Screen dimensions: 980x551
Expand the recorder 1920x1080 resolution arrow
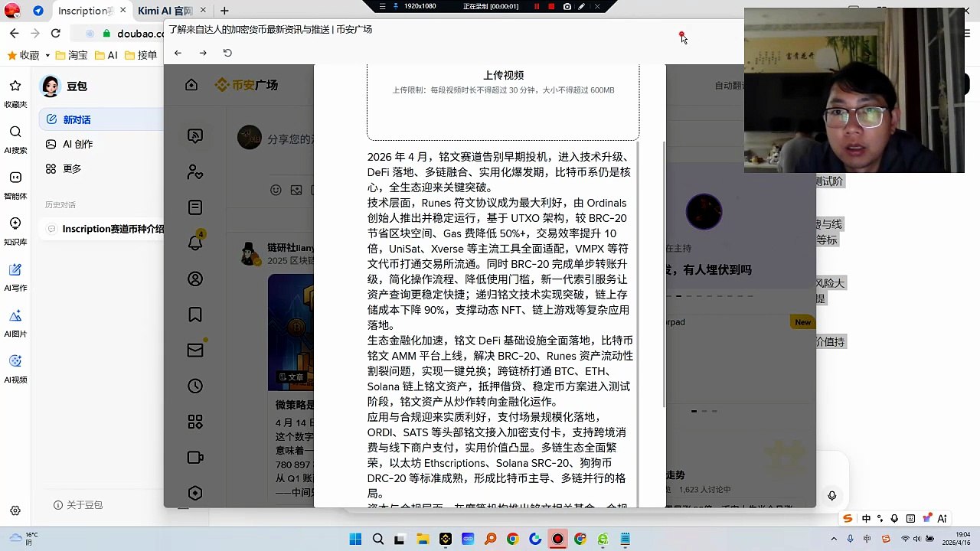point(395,6)
